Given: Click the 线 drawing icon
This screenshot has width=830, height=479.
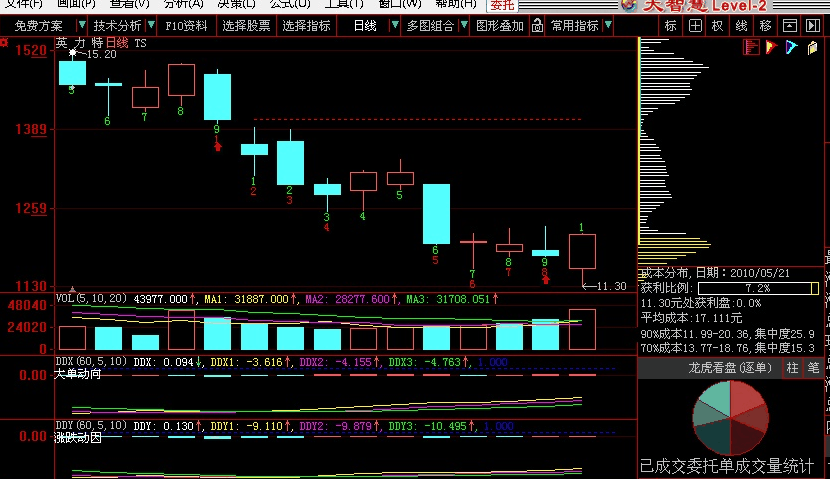Looking at the screenshot, I should (x=741, y=25).
